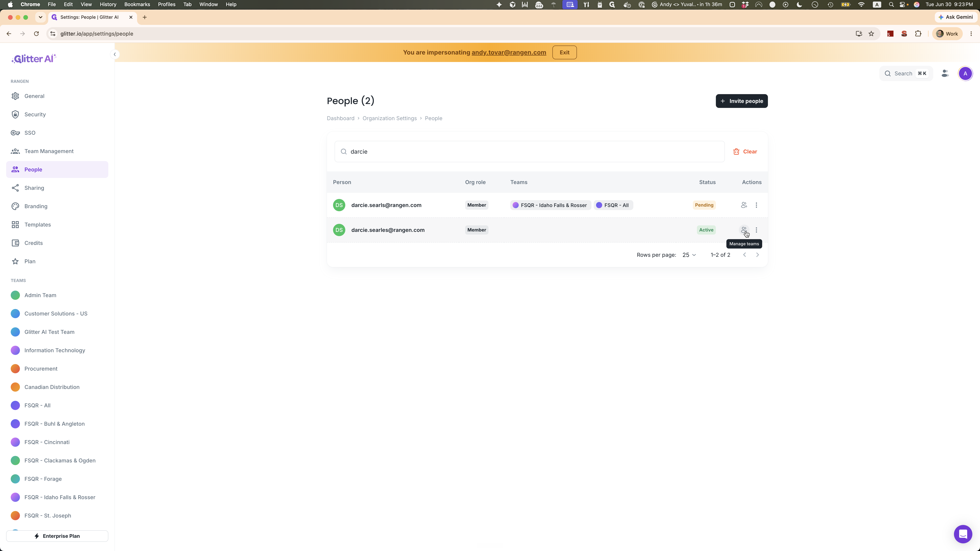
Task: Click Invite people button
Action: tap(742, 101)
